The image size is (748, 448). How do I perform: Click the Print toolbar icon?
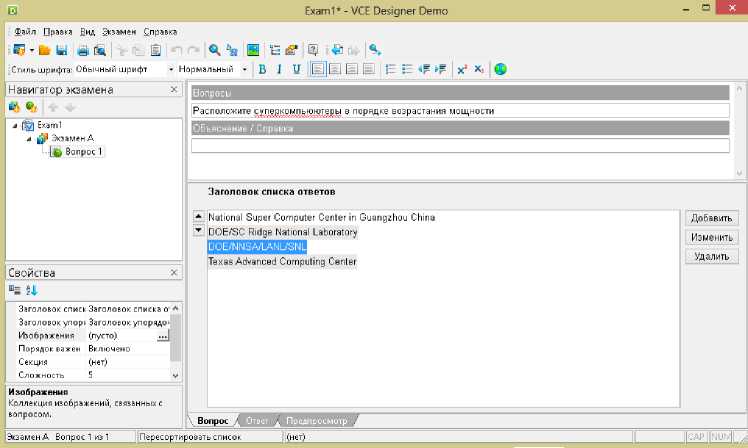83,50
